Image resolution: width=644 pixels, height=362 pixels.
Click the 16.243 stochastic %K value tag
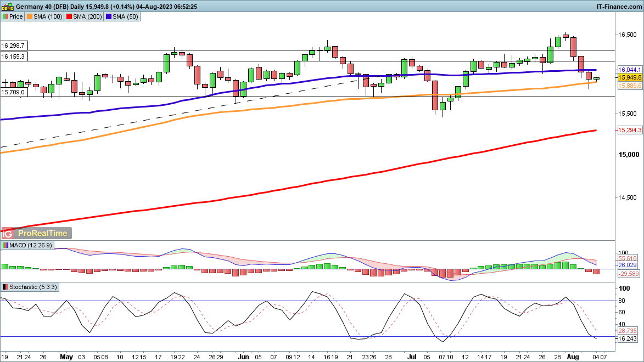pyautogui.click(x=628, y=339)
